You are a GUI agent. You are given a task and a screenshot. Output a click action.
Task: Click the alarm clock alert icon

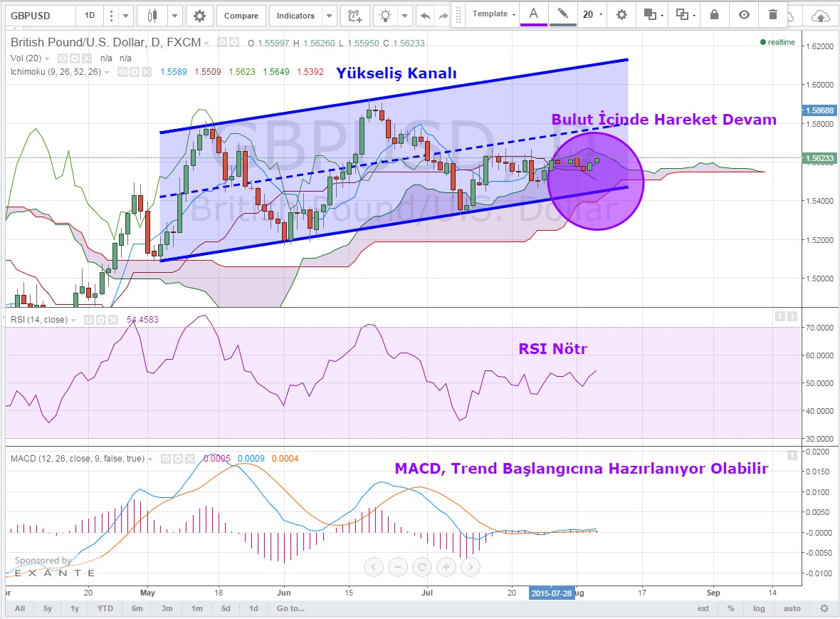[x=354, y=15]
